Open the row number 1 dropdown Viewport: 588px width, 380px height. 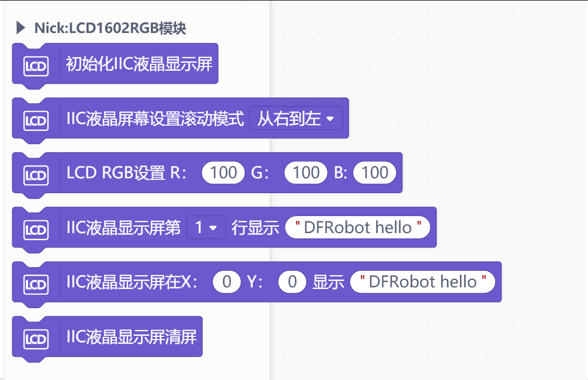pos(206,228)
